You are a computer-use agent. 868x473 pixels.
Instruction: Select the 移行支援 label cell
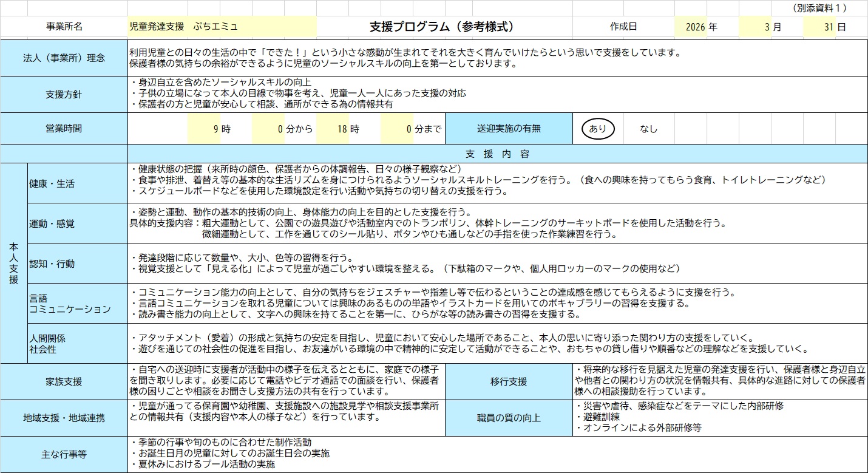[509, 382]
